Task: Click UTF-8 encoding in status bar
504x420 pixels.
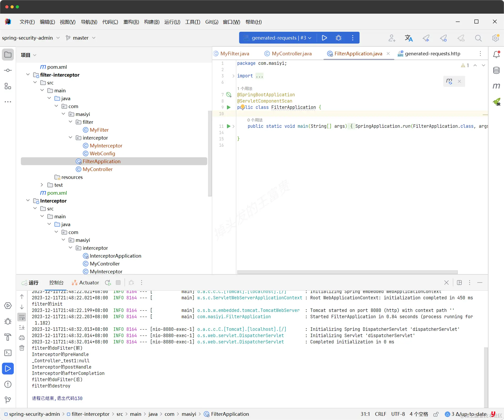Action: point(398,414)
